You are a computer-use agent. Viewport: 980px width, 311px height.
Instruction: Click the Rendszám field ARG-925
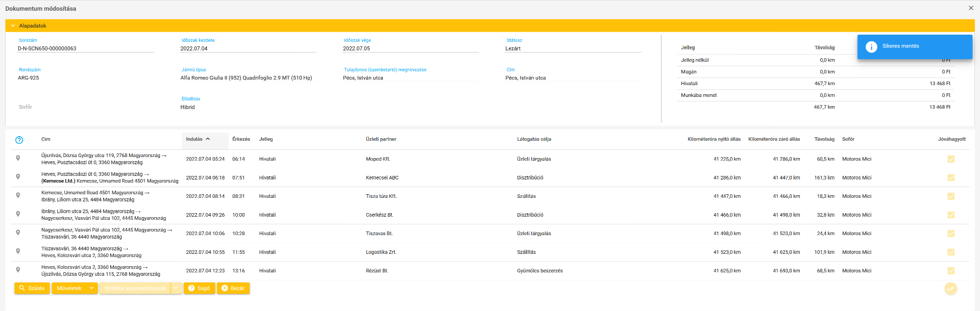[86, 78]
